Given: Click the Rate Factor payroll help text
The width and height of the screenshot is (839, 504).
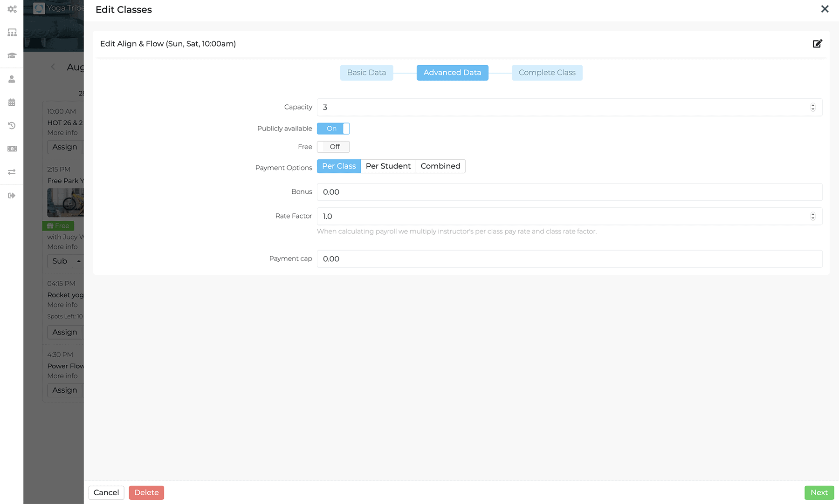Looking at the screenshot, I should (457, 232).
